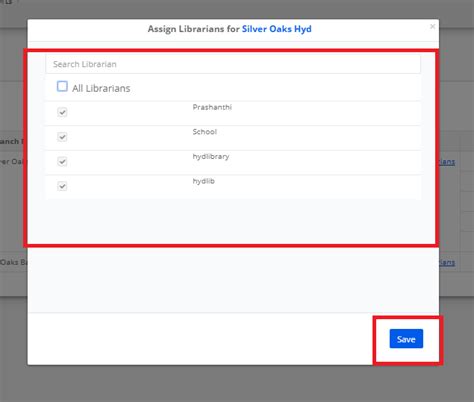Uncheck the School librarian checkbox
This screenshot has height=402, width=474.
click(x=62, y=137)
